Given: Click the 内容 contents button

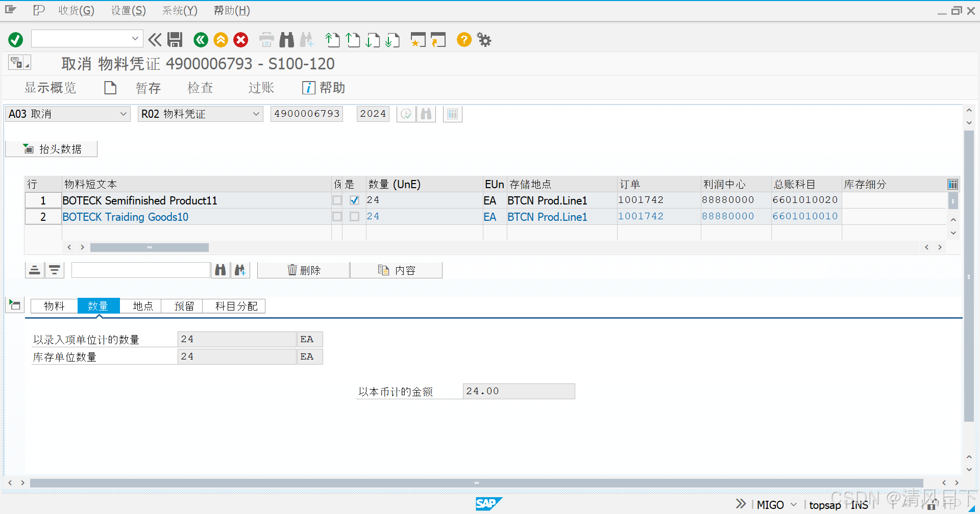Looking at the screenshot, I should [397, 270].
